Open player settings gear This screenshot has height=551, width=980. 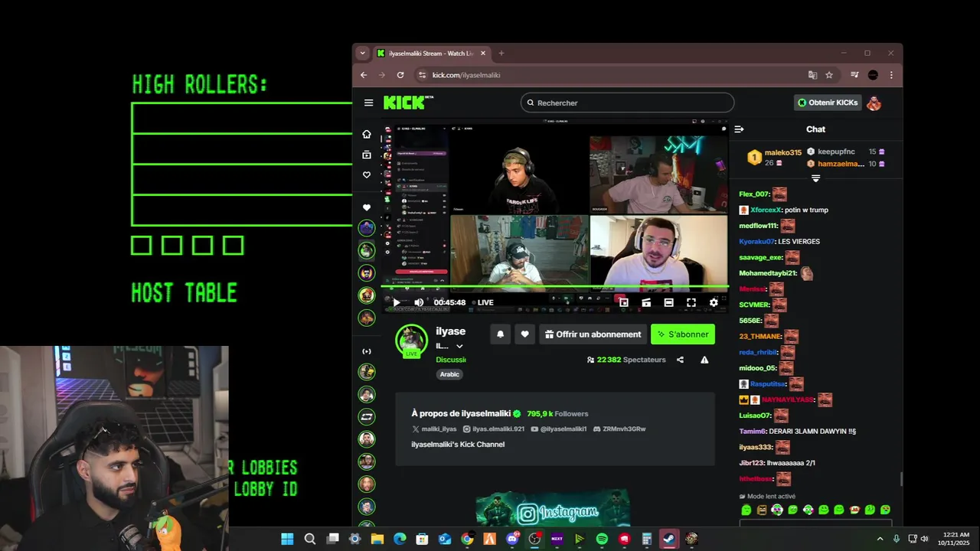click(x=714, y=302)
